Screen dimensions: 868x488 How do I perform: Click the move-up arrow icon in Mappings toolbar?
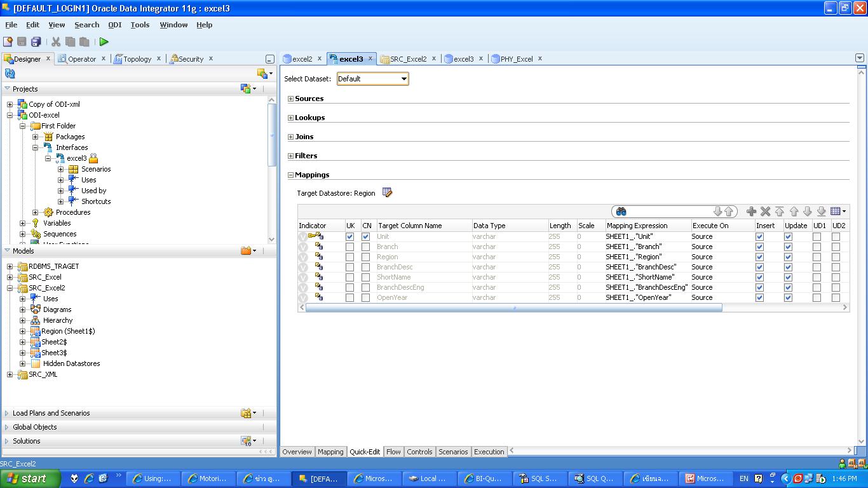click(x=793, y=212)
